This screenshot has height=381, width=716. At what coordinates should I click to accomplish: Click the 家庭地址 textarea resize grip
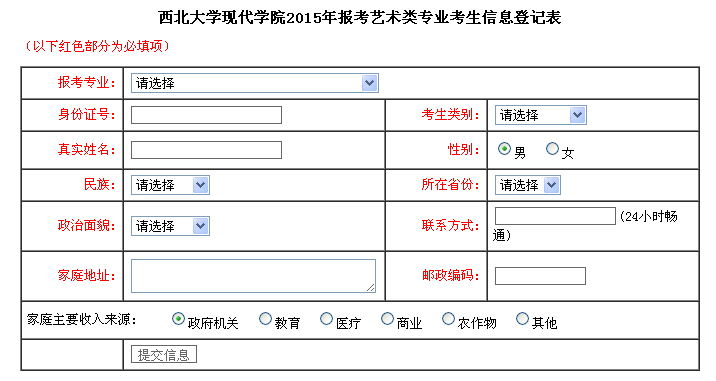[x=371, y=288]
